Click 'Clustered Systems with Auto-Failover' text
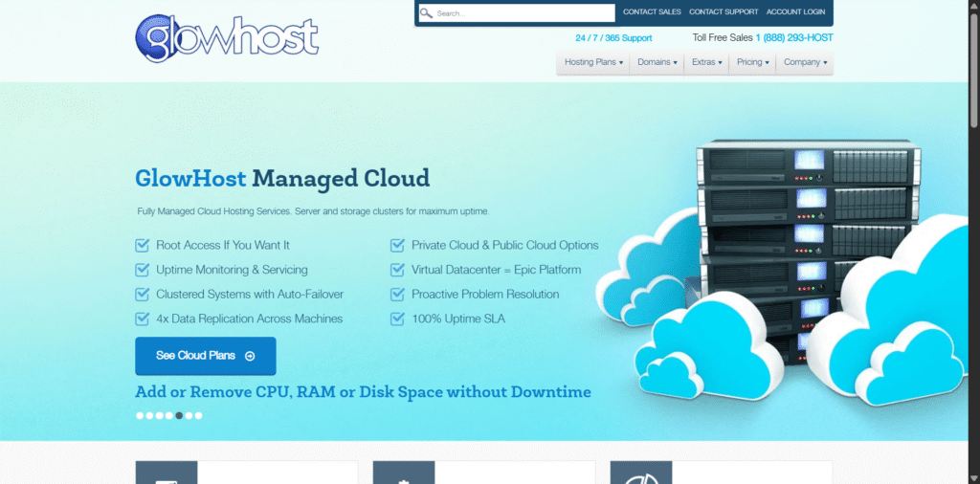Image resolution: width=980 pixels, height=484 pixels. 250,295
